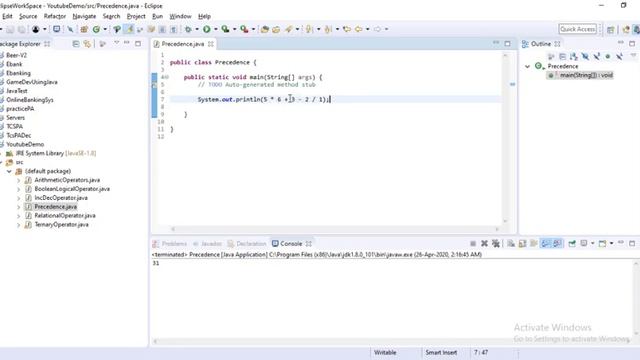This screenshot has width=640, height=360.
Task: Click the Back navigation arrow in toolbar
Action: 358,29
